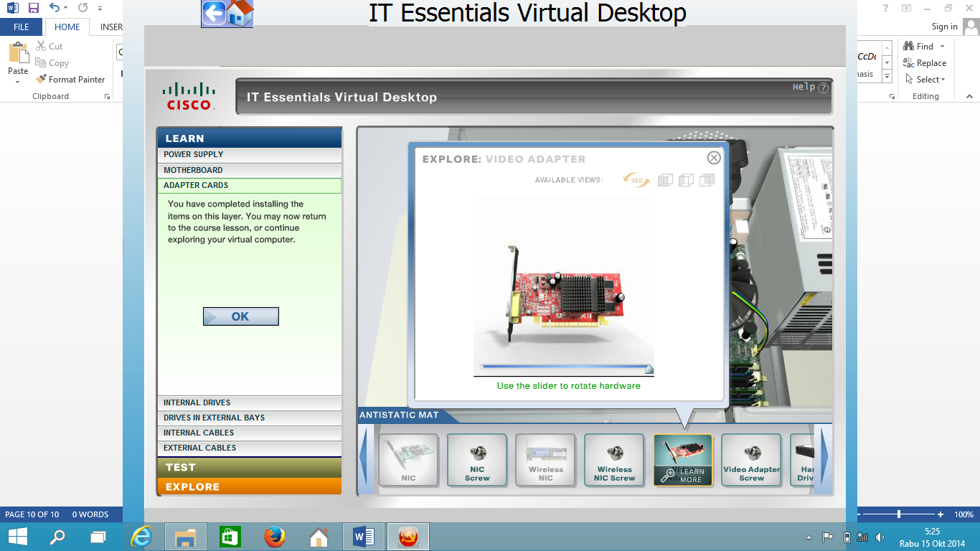The width and height of the screenshot is (980, 551).
Task: Open Firefox from the taskbar
Action: click(274, 537)
